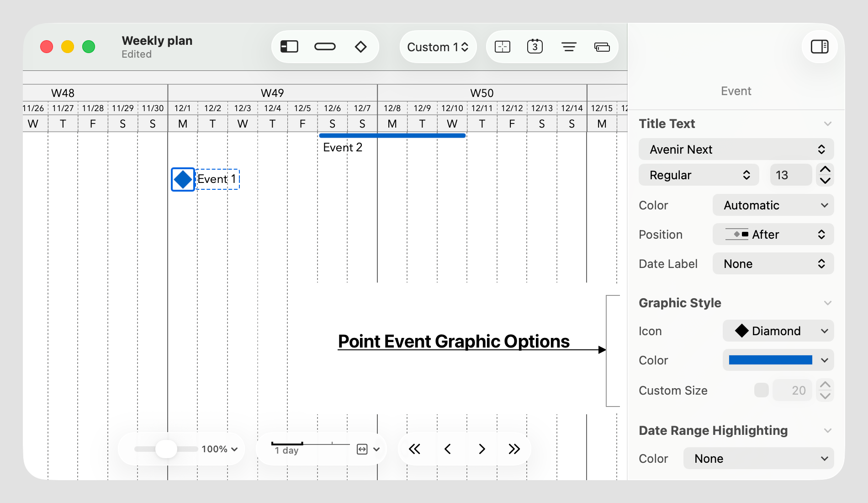Select the bar event tool in toolbar
The height and width of the screenshot is (503, 868).
click(x=325, y=46)
